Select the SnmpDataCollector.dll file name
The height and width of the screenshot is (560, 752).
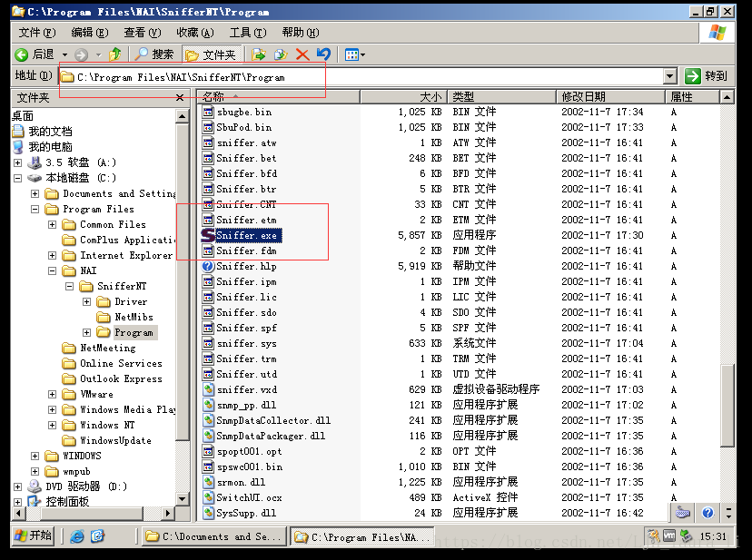[x=273, y=420]
